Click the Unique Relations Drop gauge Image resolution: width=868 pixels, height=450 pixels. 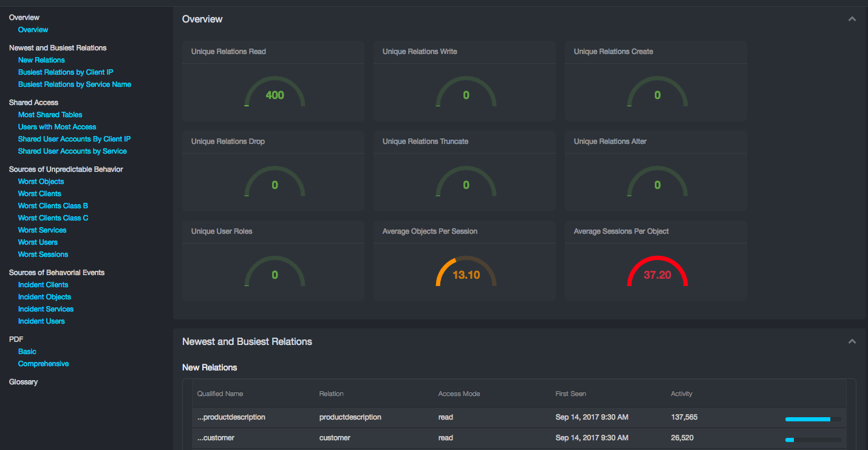click(x=275, y=183)
